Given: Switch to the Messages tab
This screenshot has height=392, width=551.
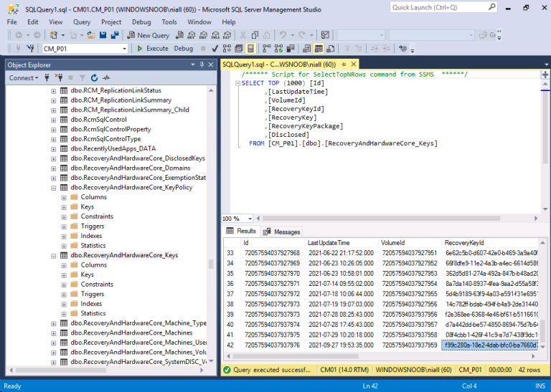Looking at the screenshot, I should pos(282,231).
